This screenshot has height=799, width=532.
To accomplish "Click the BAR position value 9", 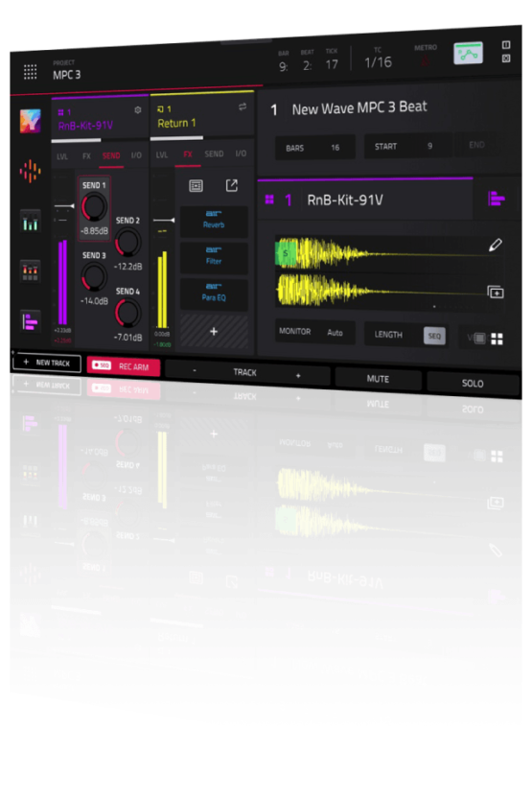I will (284, 66).
